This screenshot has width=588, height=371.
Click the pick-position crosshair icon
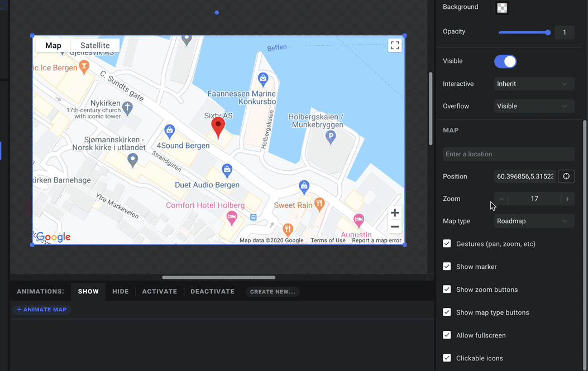coord(566,176)
